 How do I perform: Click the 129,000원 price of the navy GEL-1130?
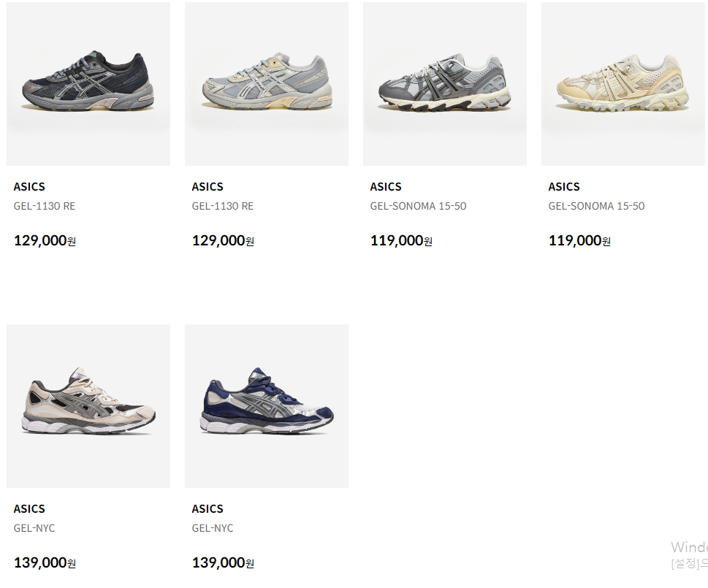point(45,240)
